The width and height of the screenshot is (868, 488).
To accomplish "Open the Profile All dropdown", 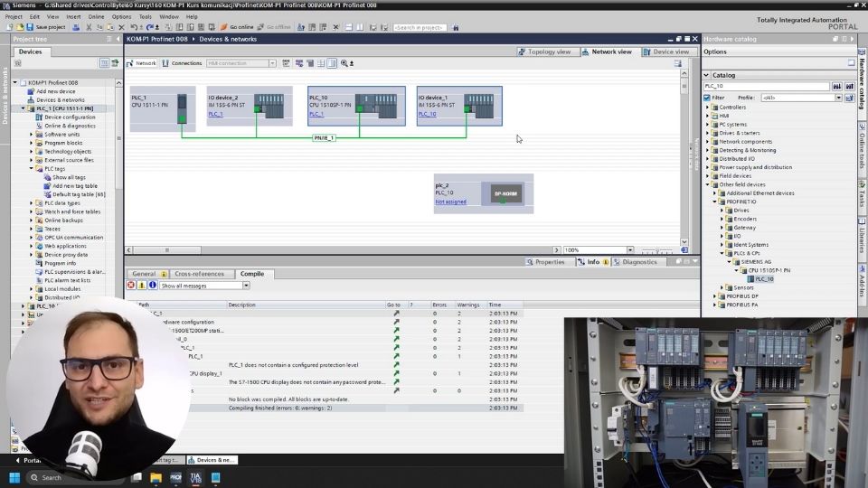I will click(x=839, y=98).
